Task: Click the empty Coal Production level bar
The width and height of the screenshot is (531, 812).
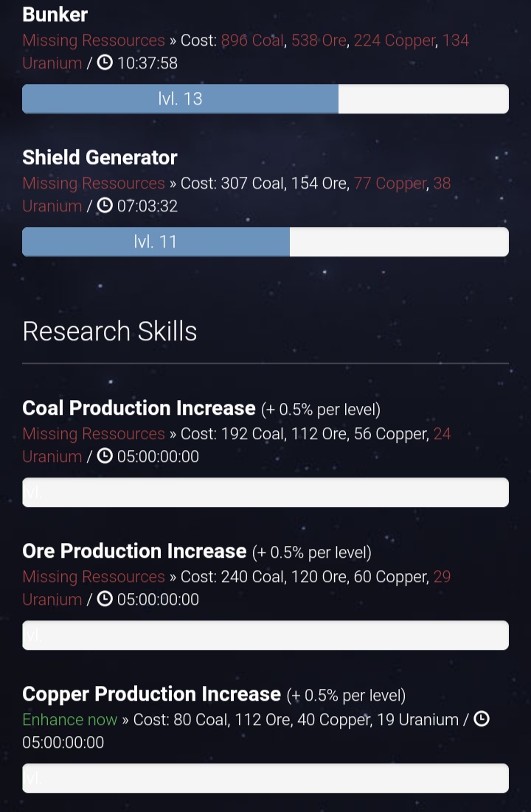Action: coord(265,492)
